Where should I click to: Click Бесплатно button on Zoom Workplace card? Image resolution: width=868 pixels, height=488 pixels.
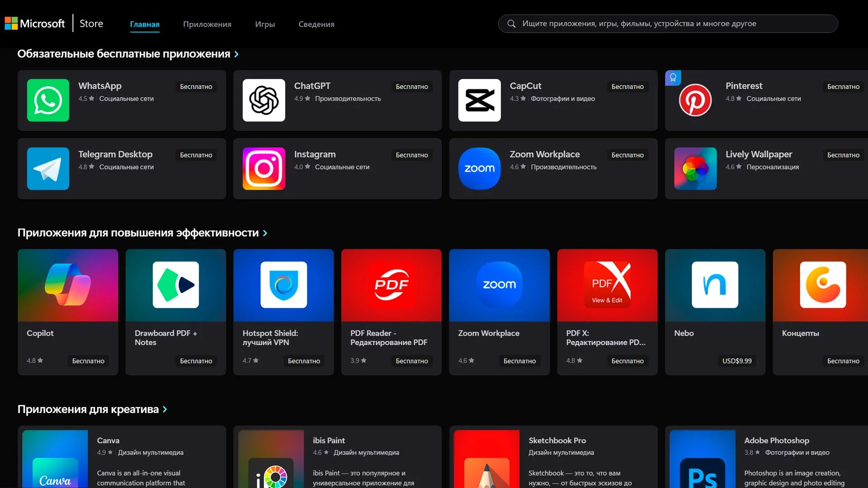pyautogui.click(x=627, y=155)
